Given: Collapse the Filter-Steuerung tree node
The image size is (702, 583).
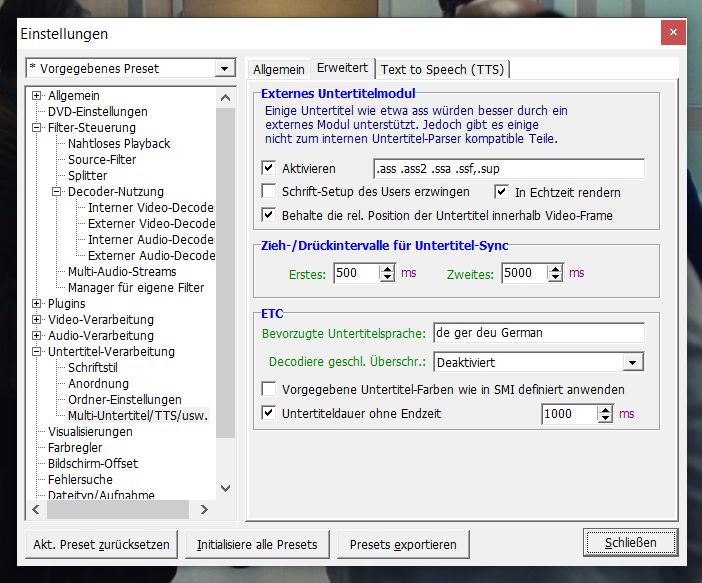Looking at the screenshot, I should point(37,128).
